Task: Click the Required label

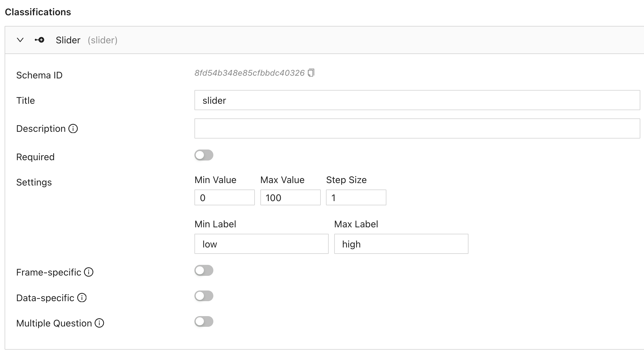Action: pos(35,157)
